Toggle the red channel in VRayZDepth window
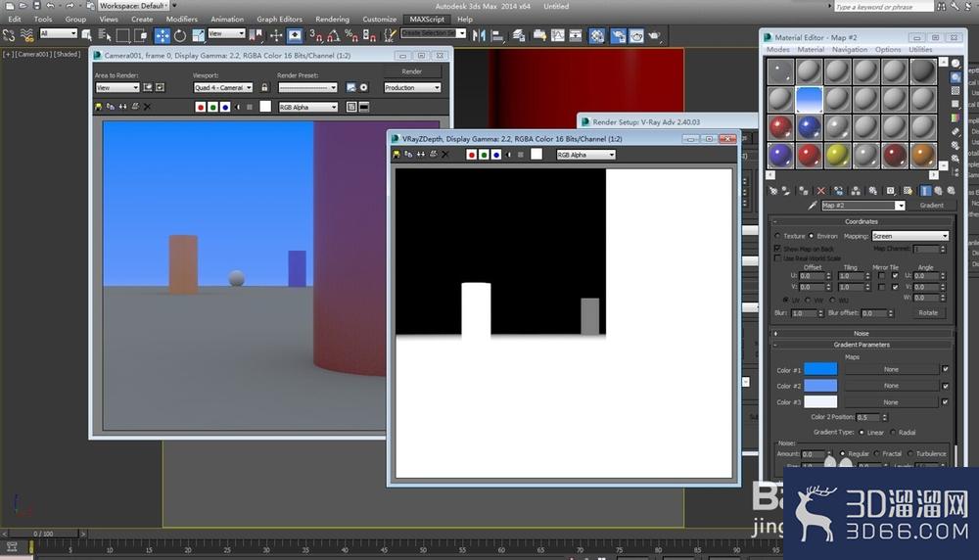 (472, 155)
